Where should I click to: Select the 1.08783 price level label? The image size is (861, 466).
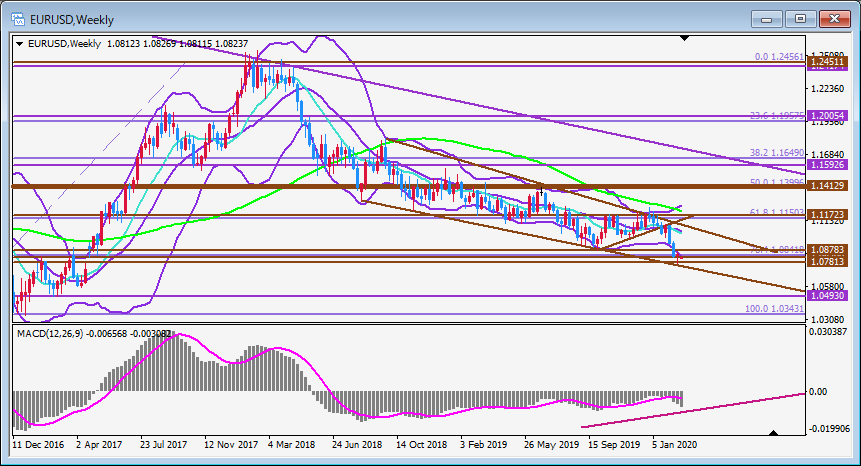point(827,250)
